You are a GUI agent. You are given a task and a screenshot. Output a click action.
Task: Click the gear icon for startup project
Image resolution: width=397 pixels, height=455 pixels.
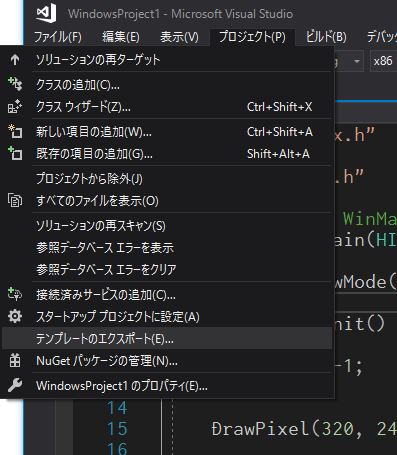(x=15, y=316)
